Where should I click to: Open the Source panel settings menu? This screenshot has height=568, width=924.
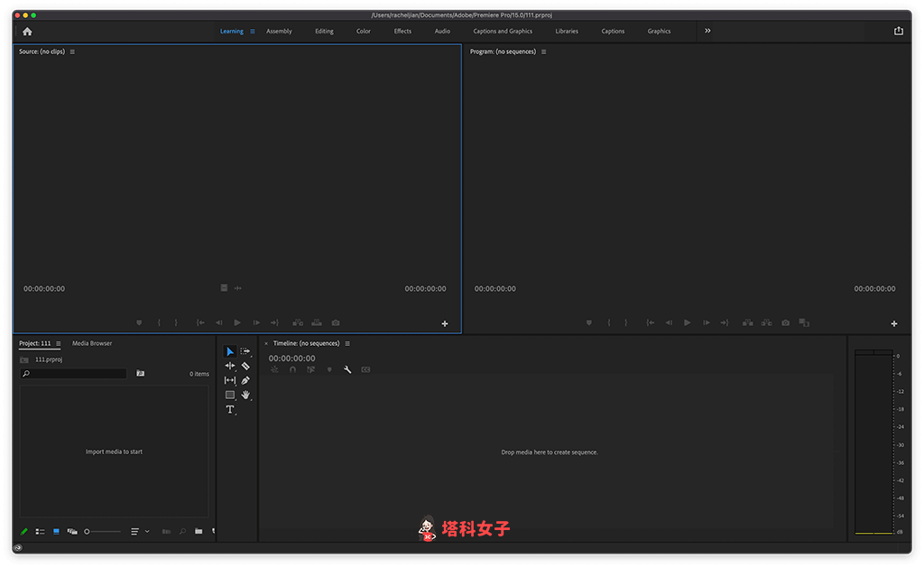[x=70, y=51]
